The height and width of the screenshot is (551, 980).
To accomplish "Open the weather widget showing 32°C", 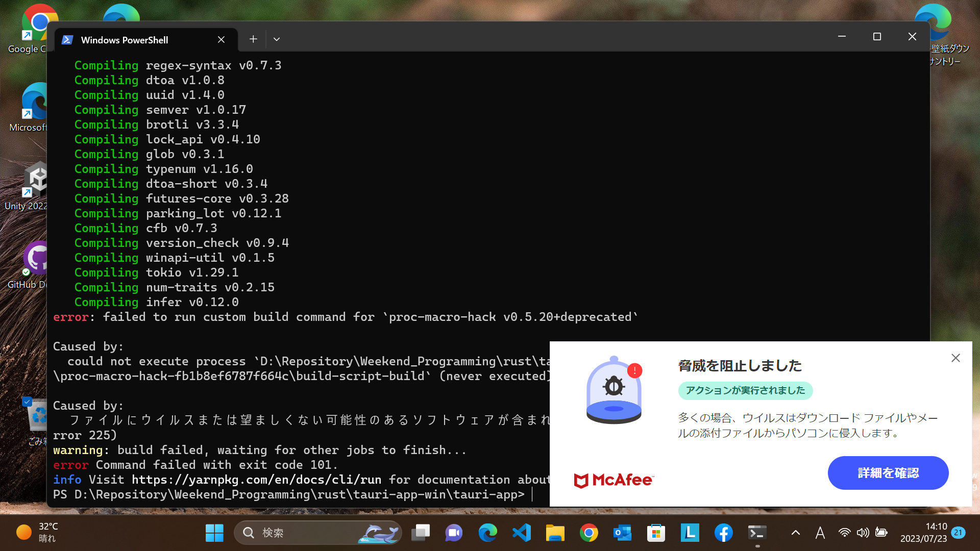I will click(x=38, y=532).
